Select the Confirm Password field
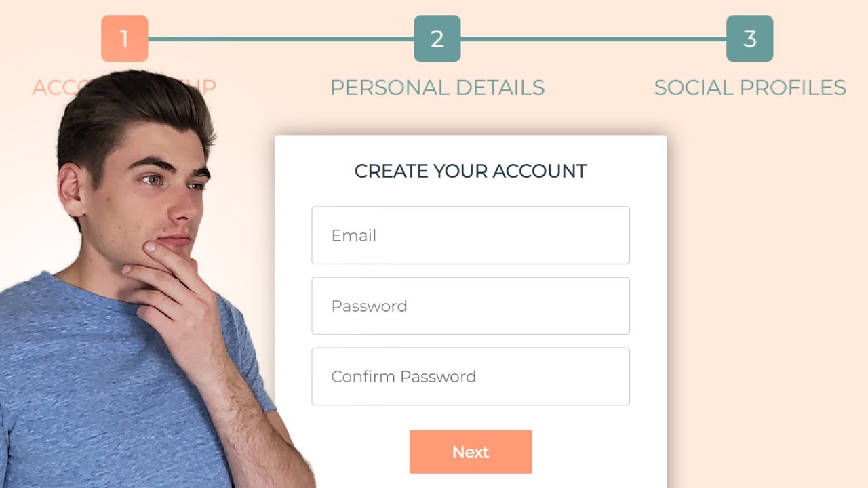The image size is (868, 488). [x=471, y=376]
